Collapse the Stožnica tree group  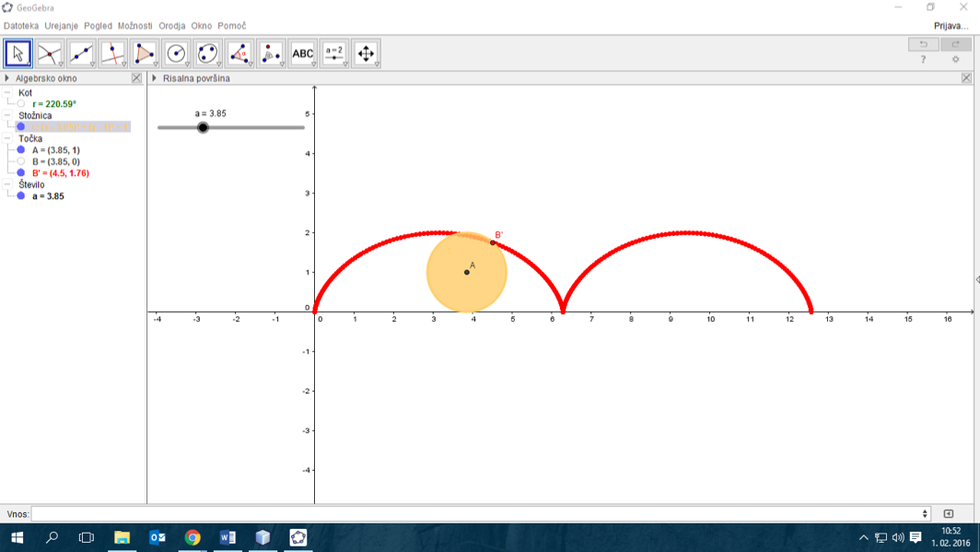(x=7, y=116)
